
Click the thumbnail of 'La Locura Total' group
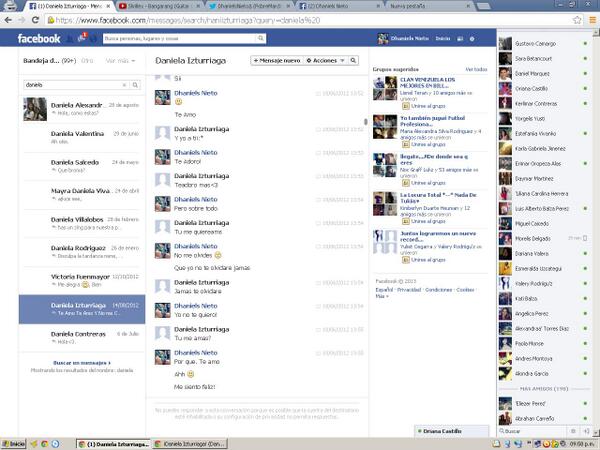[x=385, y=204]
